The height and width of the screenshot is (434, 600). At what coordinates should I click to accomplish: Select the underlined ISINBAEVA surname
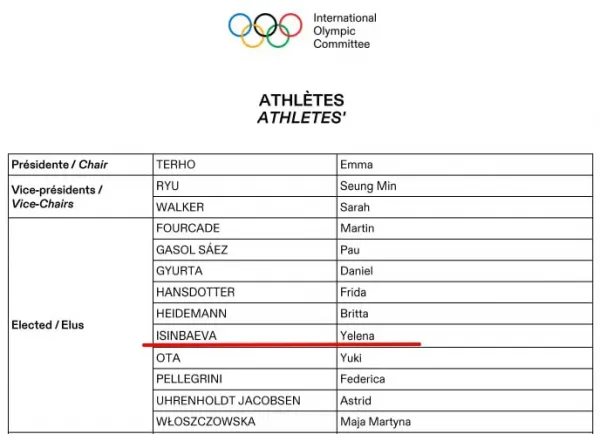[187, 336]
